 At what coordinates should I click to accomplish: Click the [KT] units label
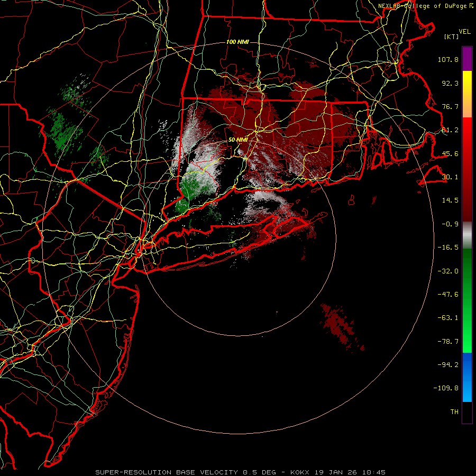452,36
